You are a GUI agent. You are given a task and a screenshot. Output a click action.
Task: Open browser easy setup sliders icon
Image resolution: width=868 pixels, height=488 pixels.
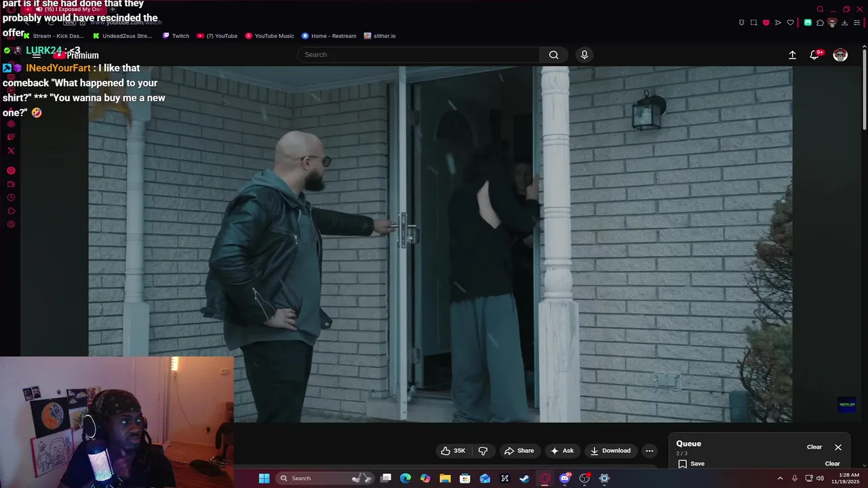point(856,22)
